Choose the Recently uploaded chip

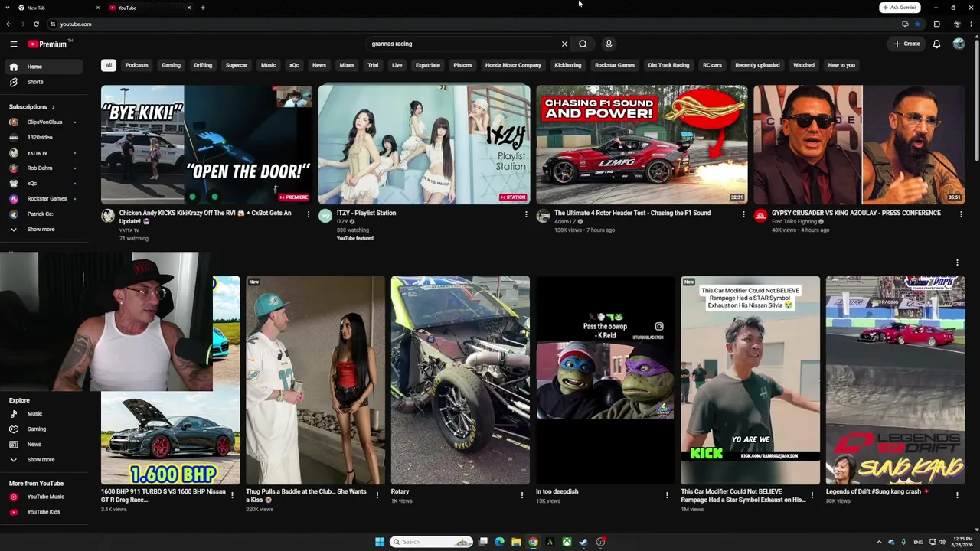(x=757, y=65)
